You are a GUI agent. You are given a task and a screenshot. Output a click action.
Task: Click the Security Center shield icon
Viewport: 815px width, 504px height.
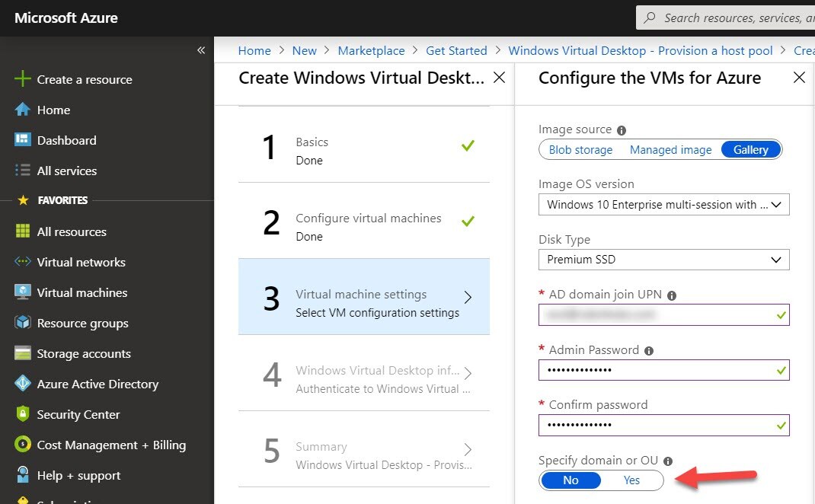pos(23,414)
